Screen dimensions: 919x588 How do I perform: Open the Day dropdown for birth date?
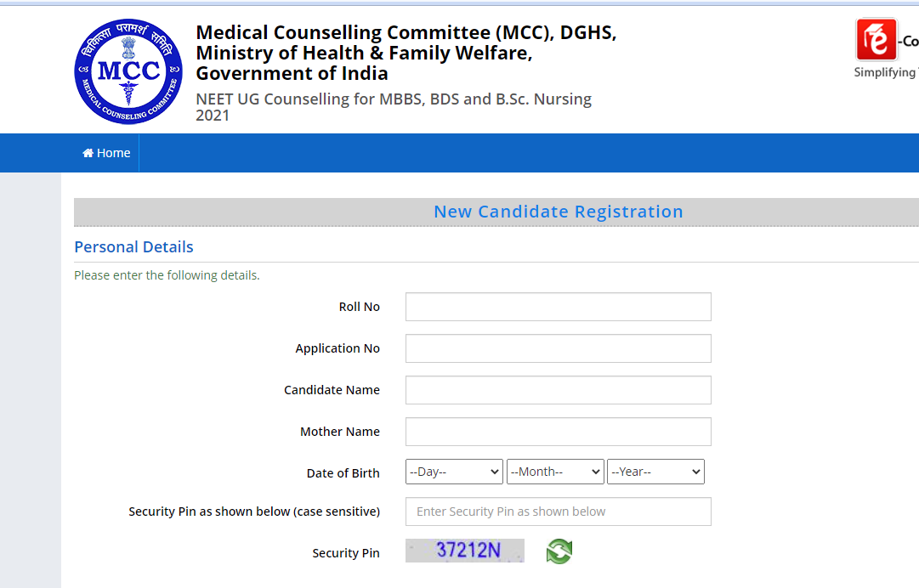pyautogui.click(x=454, y=472)
